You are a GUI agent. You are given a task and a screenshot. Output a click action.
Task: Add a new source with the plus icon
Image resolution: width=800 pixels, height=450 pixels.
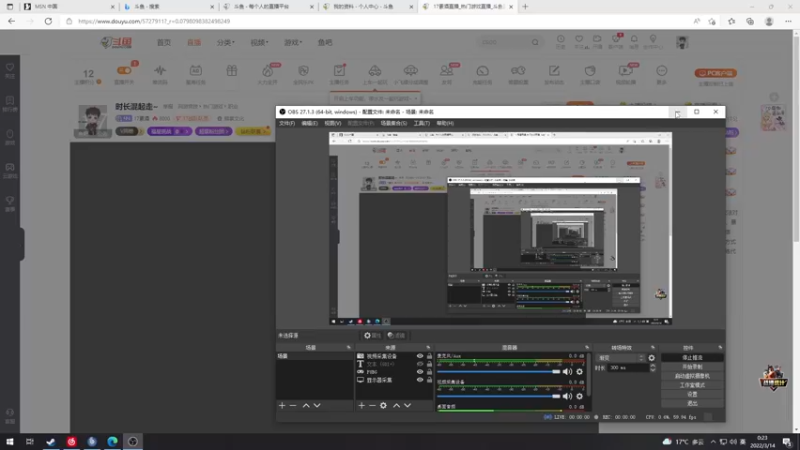(361, 406)
